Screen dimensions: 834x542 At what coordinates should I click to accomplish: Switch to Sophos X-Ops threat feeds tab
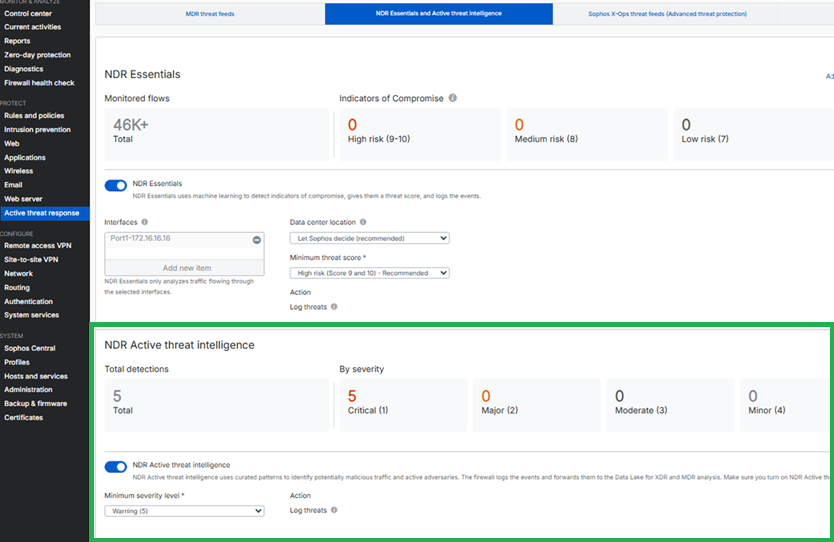[667, 14]
